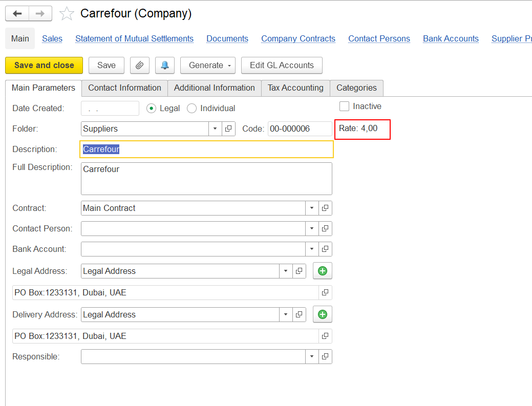This screenshot has width=532, height=406.
Task: Click Edit GL Accounts button
Action: pos(282,65)
